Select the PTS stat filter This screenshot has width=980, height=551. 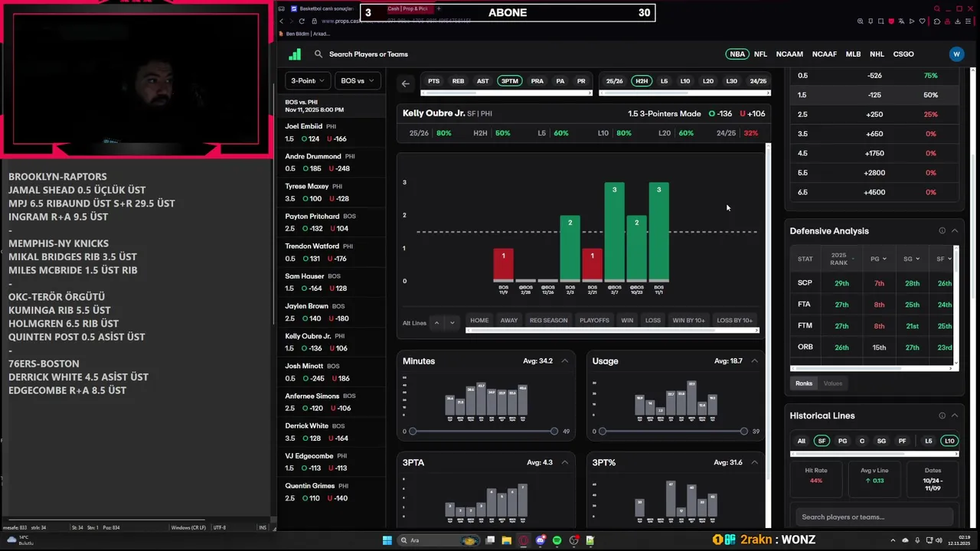click(x=434, y=81)
